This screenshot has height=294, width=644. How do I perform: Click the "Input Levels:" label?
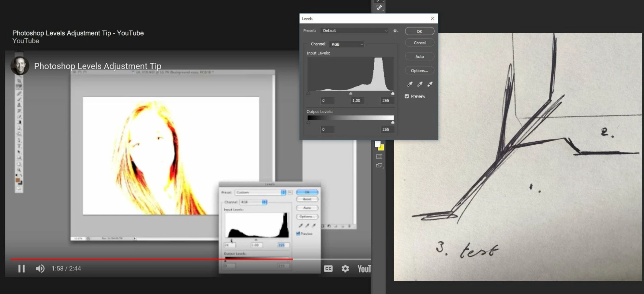click(x=318, y=53)
